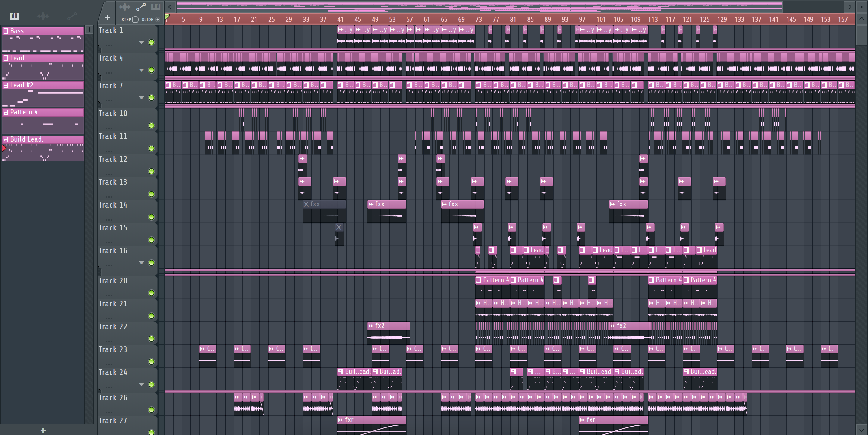This screenshot has height=435, width=868.
Task: Expand the Track 7 dropdown arrow
Action: (142, 98)
